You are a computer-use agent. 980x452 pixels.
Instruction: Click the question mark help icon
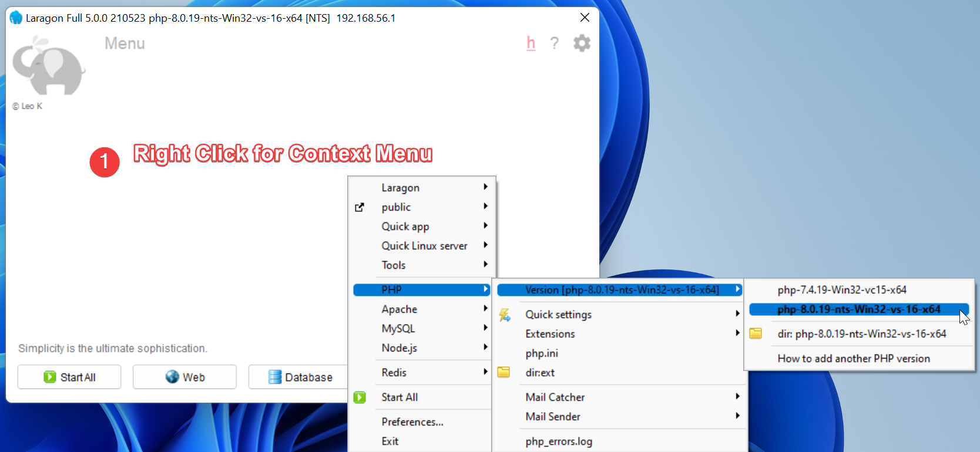(x=554, y=43)
